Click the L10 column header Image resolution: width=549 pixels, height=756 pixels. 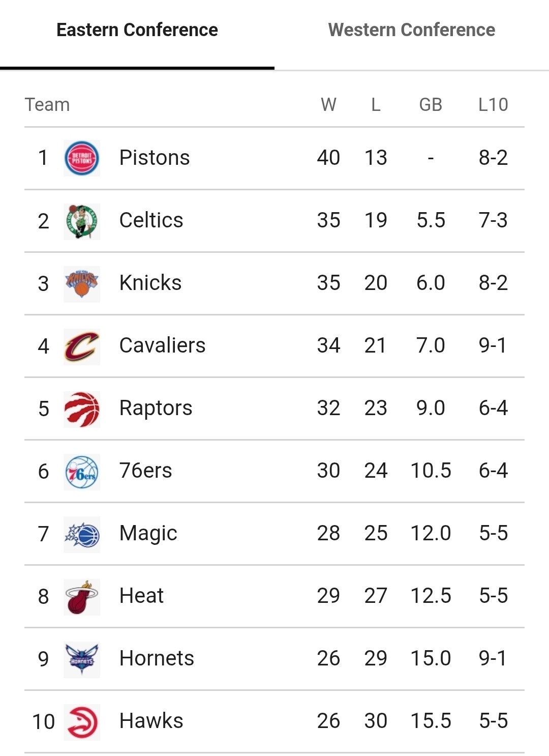pos(493,105)
